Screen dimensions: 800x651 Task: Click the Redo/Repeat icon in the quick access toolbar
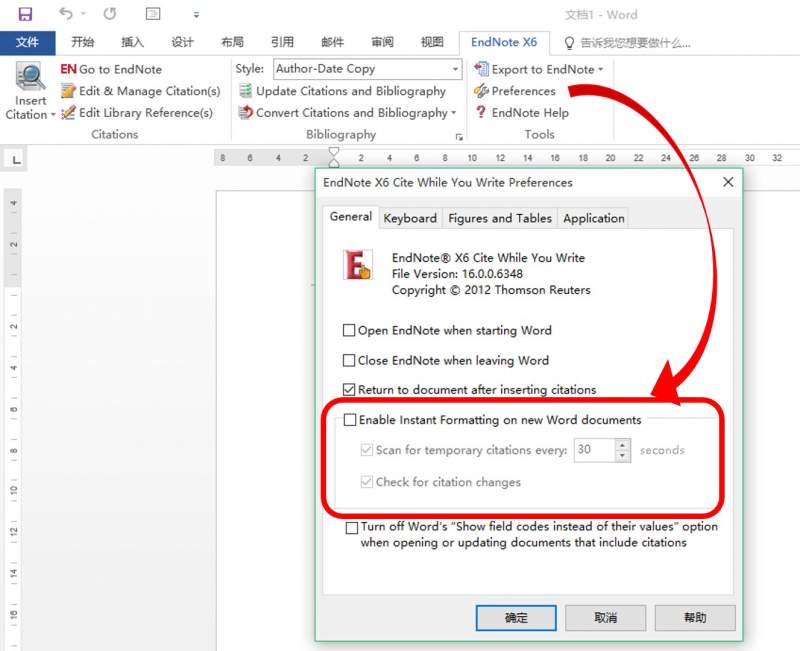(x=110, y=13)
